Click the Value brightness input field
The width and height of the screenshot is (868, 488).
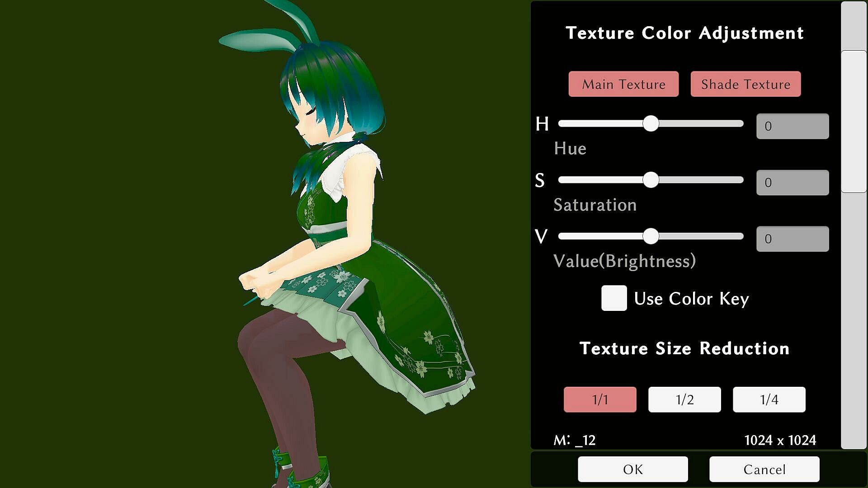point(792,239)
